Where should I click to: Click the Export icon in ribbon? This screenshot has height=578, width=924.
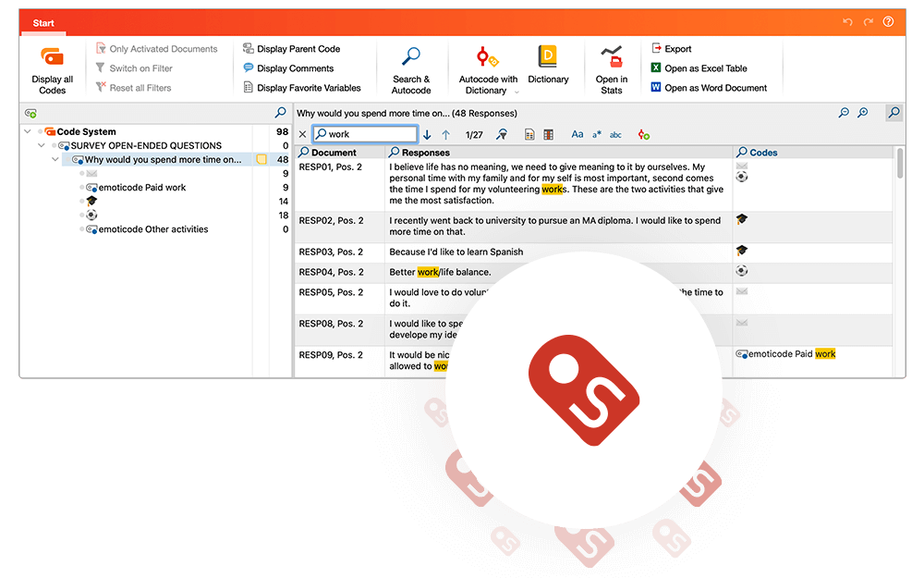pos(656,48)
